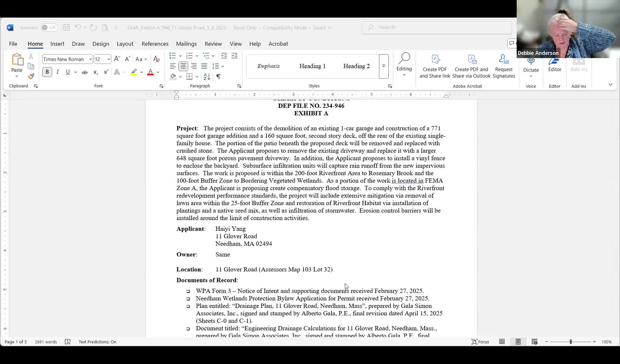Increase the paragraph indent

pyautogui.click(x=234, y=56)
